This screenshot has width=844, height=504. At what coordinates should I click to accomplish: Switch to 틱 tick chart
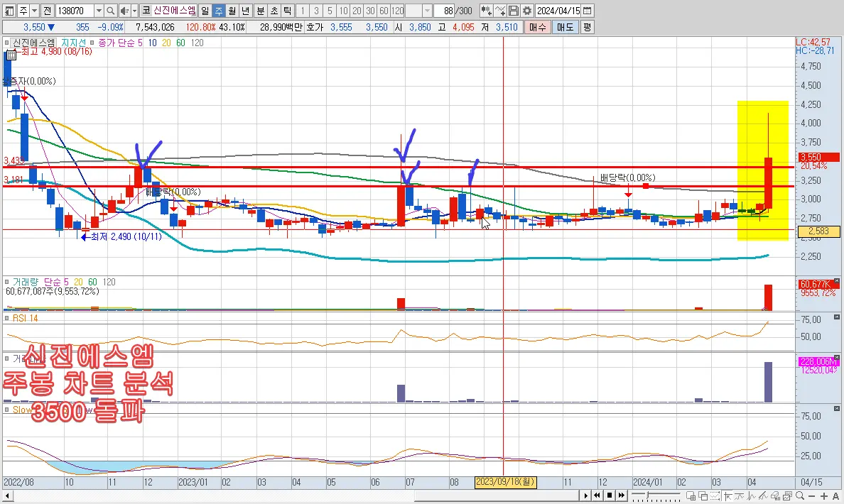[x=288, y=11]
